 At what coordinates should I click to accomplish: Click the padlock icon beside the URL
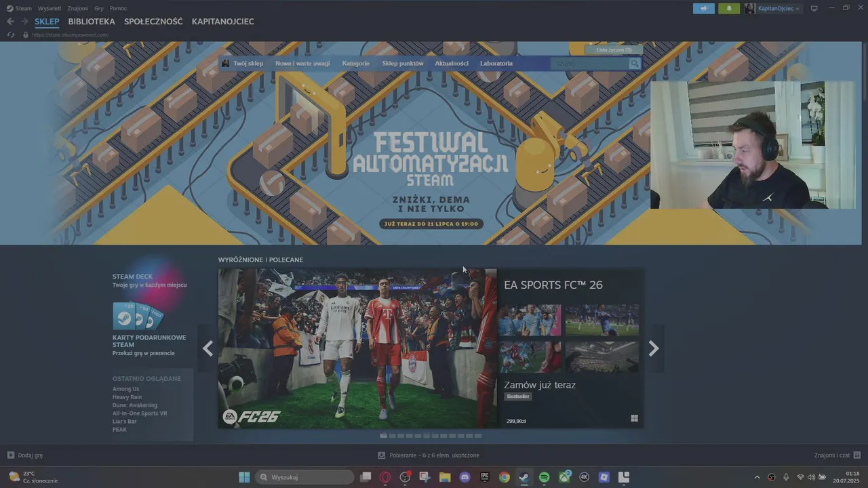coord(26,35)
